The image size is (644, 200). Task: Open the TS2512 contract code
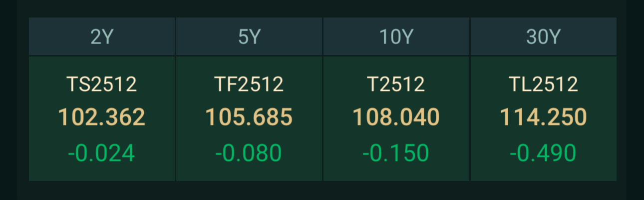(x=102, y=84)
